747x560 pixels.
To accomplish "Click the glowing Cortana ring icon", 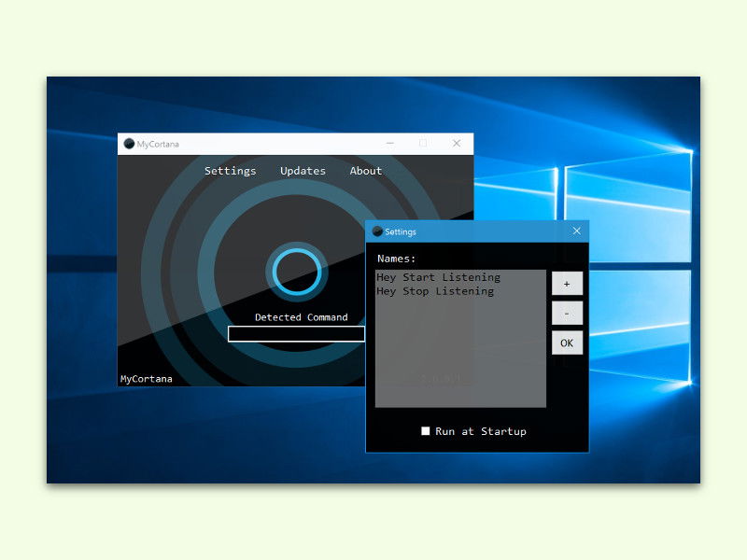I will 296,272.
